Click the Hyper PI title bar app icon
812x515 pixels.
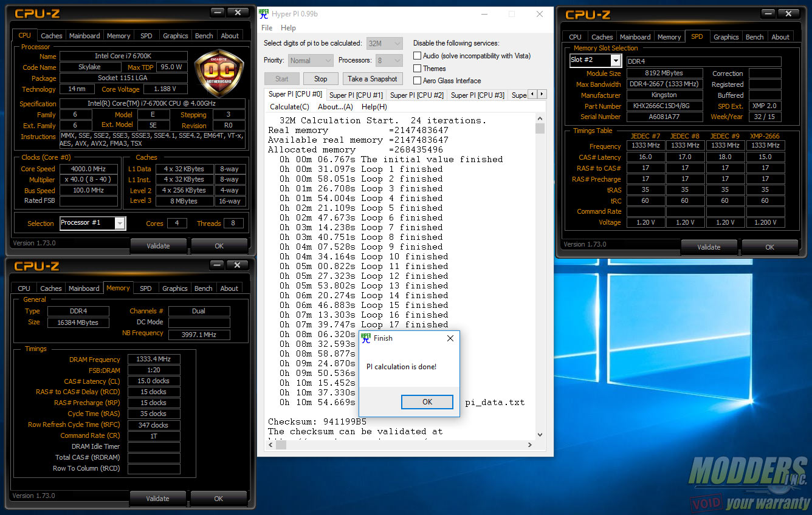264,14
